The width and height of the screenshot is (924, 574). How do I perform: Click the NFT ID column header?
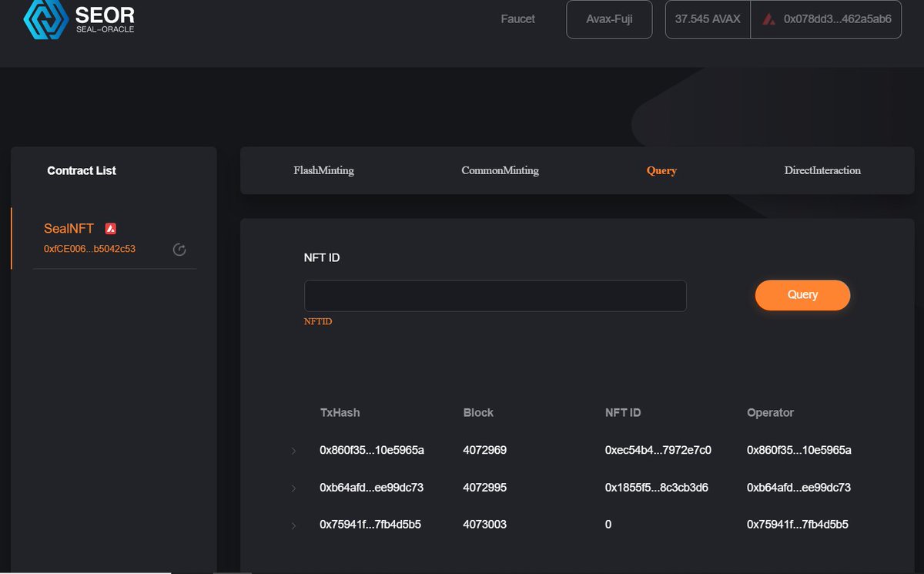click(623, 413)
